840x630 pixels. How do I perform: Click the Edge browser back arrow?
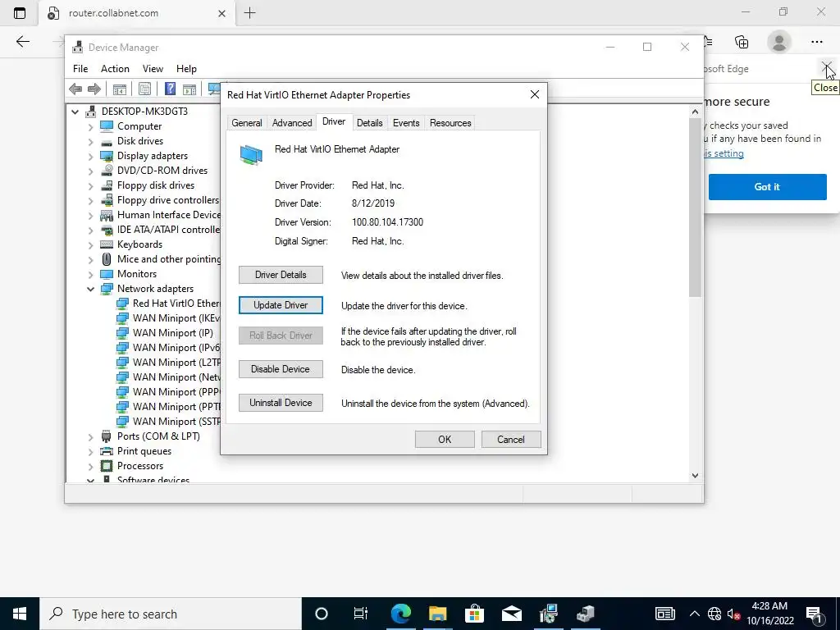[x=22, y=42]
